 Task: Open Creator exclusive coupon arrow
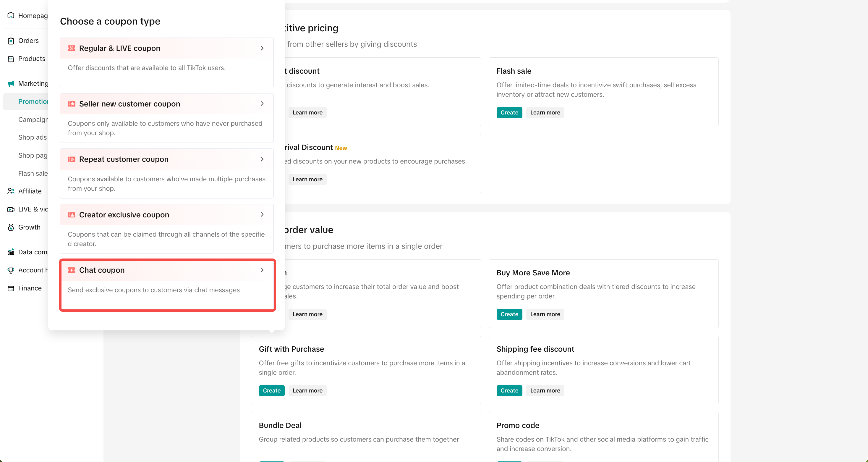coord(262,214)
